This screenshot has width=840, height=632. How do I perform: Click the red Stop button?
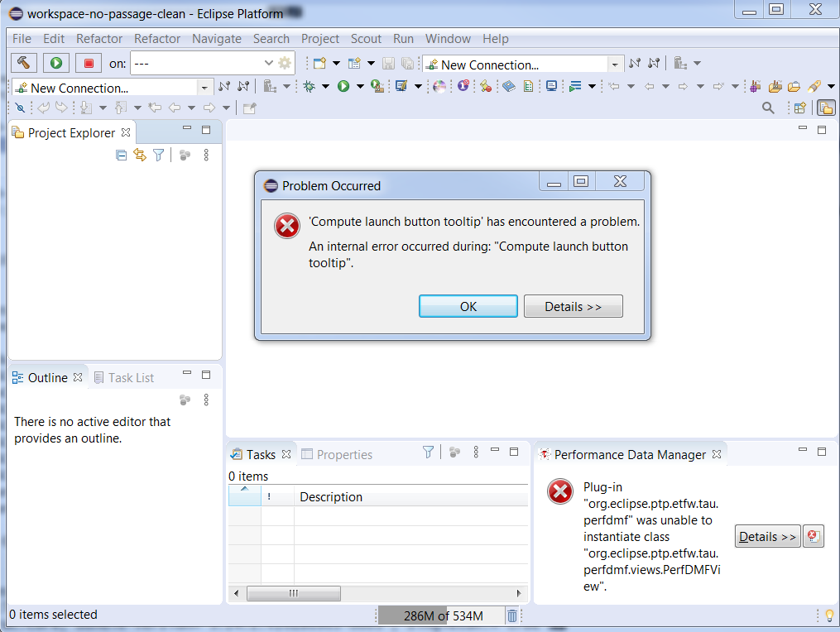(89, 63)
